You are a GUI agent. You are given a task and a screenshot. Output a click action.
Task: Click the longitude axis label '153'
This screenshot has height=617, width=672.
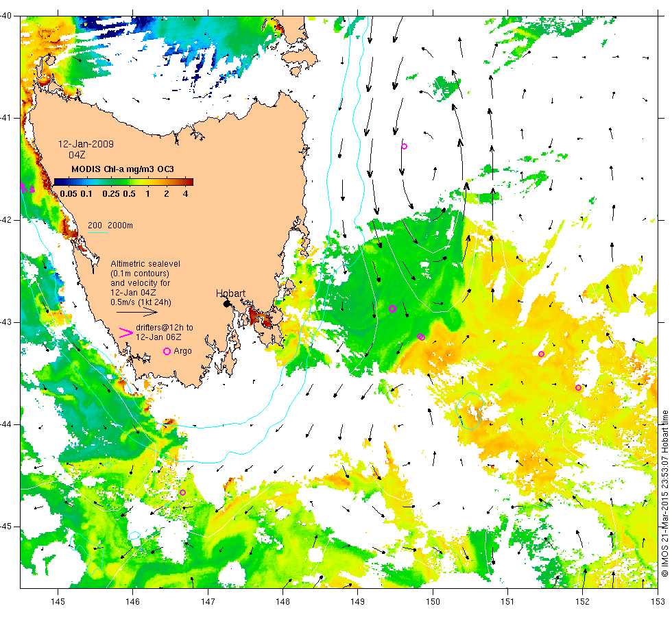click(x=658, y=602)
